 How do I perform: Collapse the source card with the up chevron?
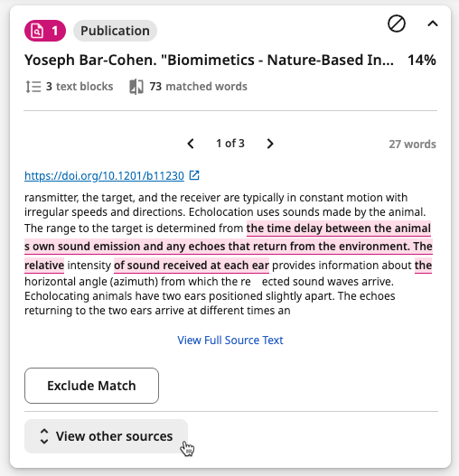433,23
